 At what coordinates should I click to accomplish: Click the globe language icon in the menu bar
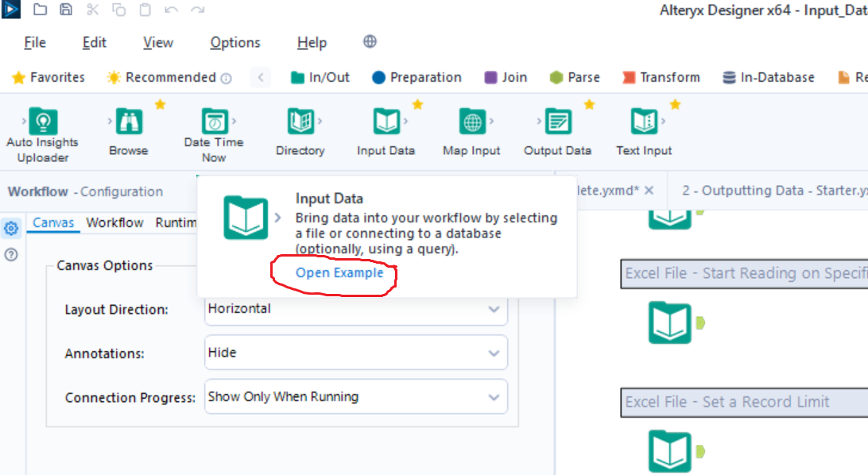pos(370,41)
